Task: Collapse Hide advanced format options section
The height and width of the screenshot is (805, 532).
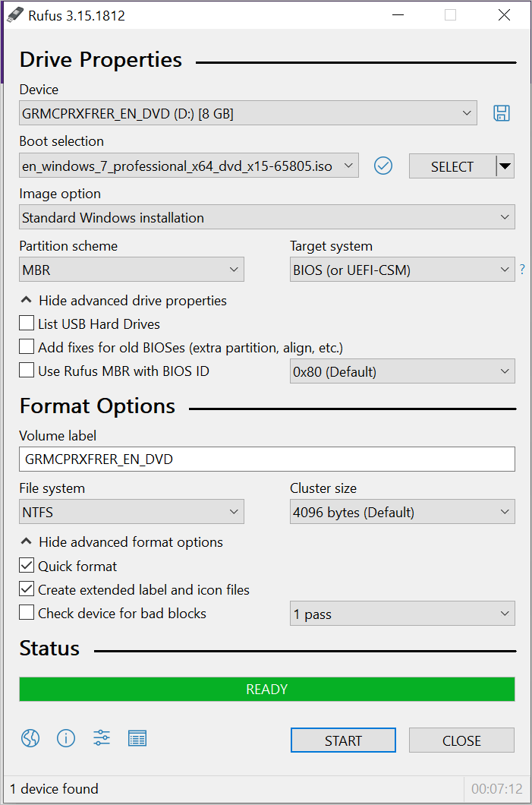Action: 121,542
